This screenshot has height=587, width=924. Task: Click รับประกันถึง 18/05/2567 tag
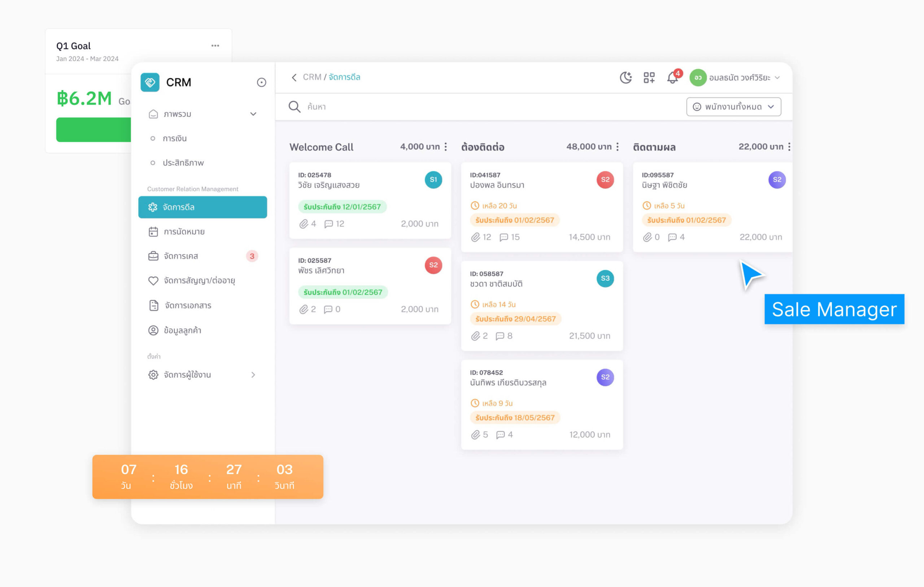[x=515, y=418]
